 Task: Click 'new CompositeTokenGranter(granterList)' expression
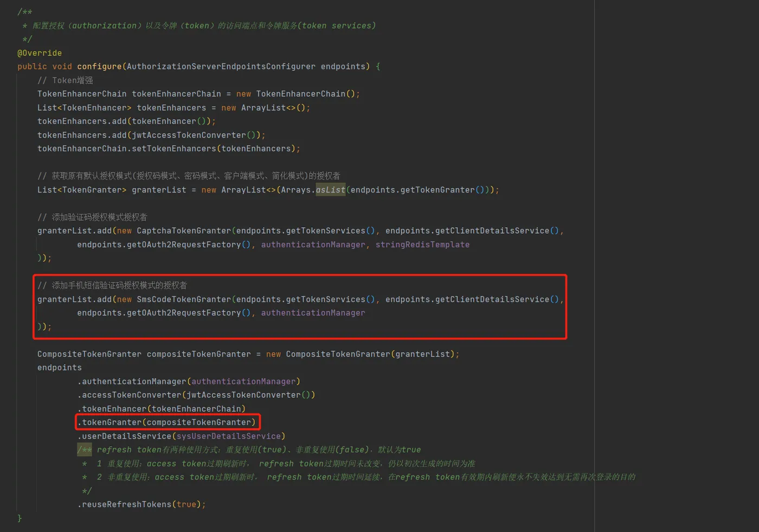click(361, 354)
